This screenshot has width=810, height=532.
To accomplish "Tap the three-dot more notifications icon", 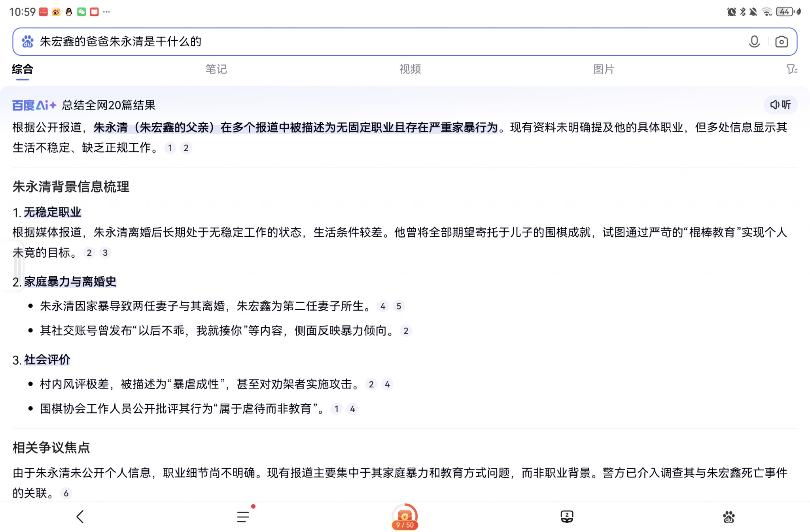I will tap(106, 12).
